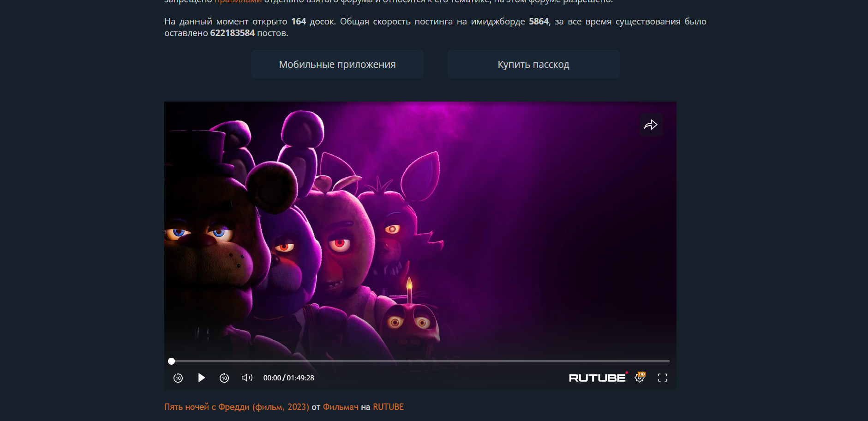Click the share arrow icon on video

[x=651, y=125]
